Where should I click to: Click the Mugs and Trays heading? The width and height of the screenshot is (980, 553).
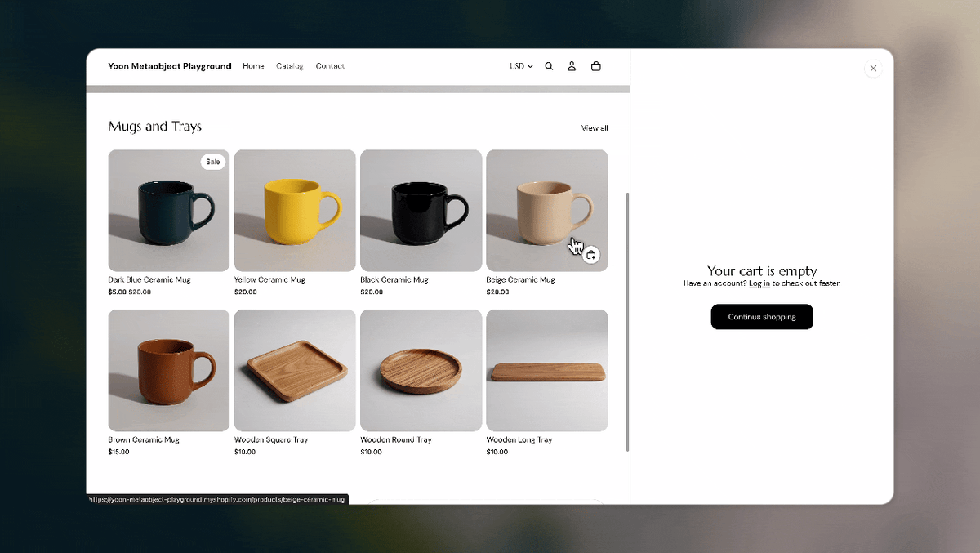[155, 127]
